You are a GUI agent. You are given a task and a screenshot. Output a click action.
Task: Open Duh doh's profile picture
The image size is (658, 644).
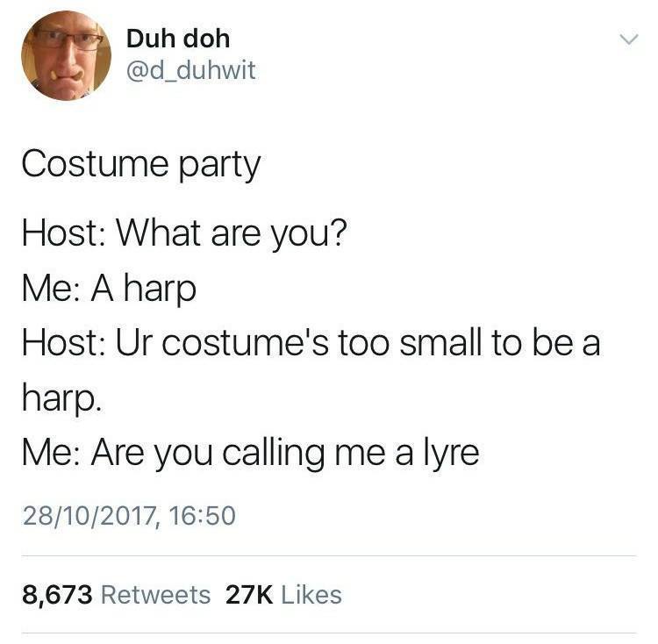click(x=67, y=56)
